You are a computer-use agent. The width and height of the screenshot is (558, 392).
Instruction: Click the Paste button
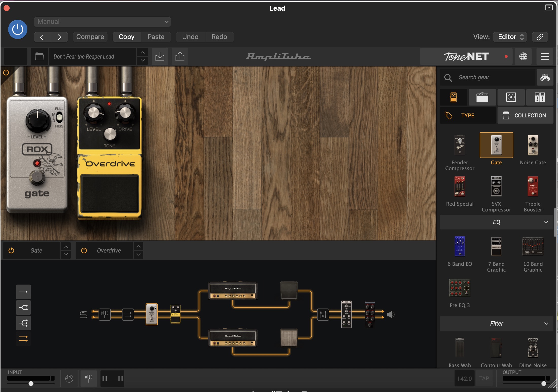coord(156,37)
